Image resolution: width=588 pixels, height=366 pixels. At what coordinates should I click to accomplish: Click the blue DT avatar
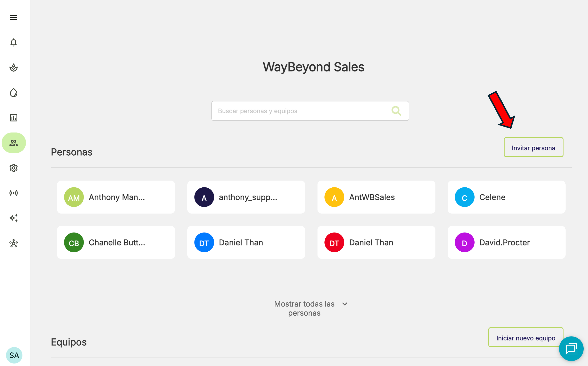204,243
